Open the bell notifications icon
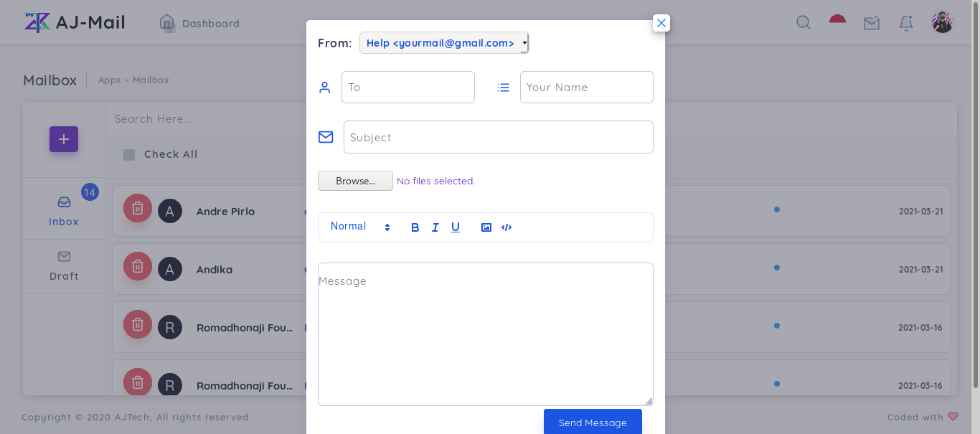The width and height of the screenshot is (980, 434). tap(906, 23)
